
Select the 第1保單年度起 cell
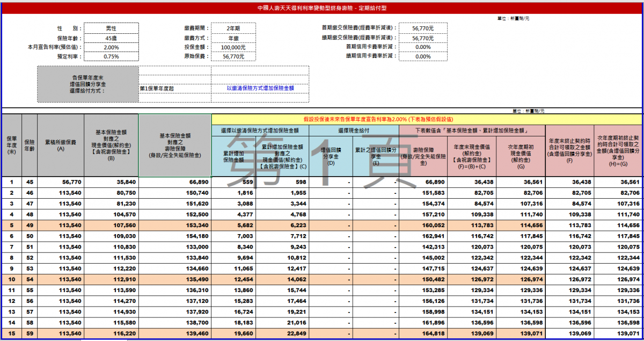(x=175, y=88)
